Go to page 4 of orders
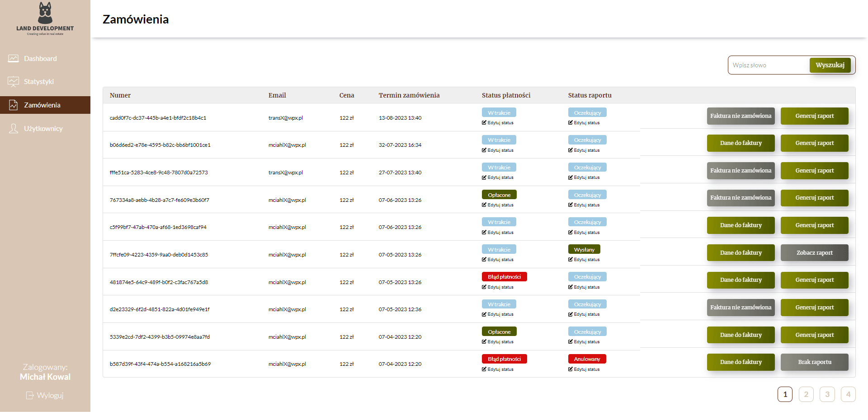Image resolution: width=868 pixels, height=420 pixels. [848, 394]
